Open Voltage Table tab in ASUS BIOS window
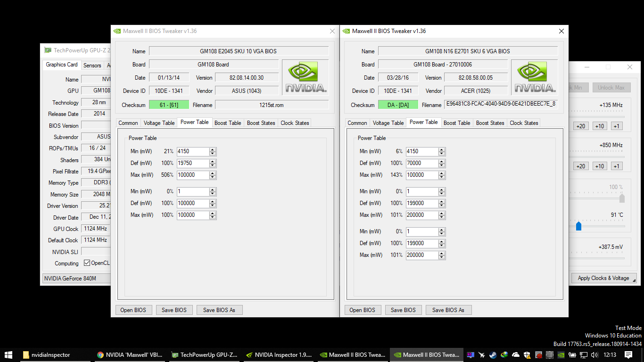 pos(159,123)
